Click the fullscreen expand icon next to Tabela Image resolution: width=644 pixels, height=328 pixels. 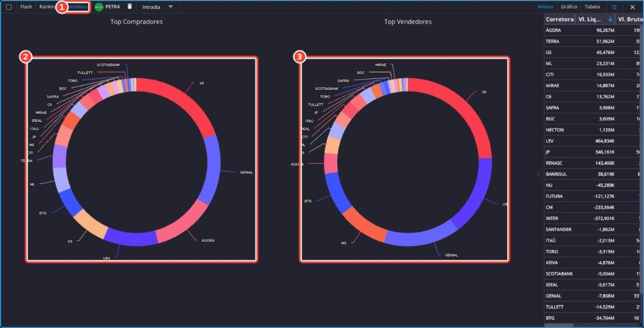coord(614,7)
